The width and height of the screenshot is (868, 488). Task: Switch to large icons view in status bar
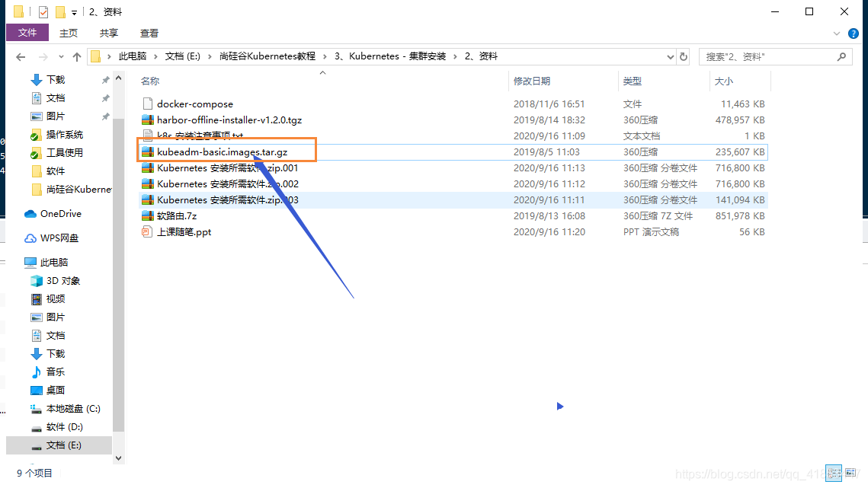[851, 473]
